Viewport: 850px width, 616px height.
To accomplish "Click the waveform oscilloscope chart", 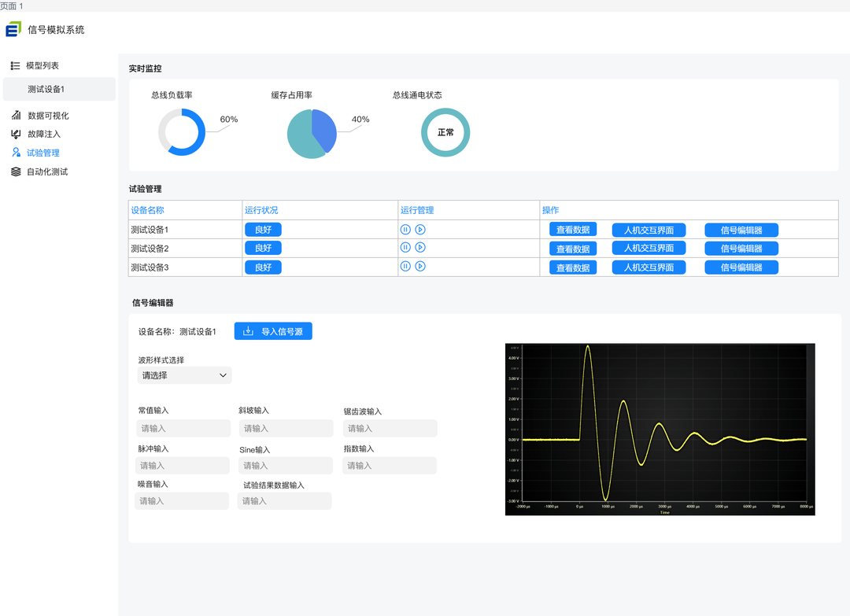I will pyautogui.click(x=660, y=429).
